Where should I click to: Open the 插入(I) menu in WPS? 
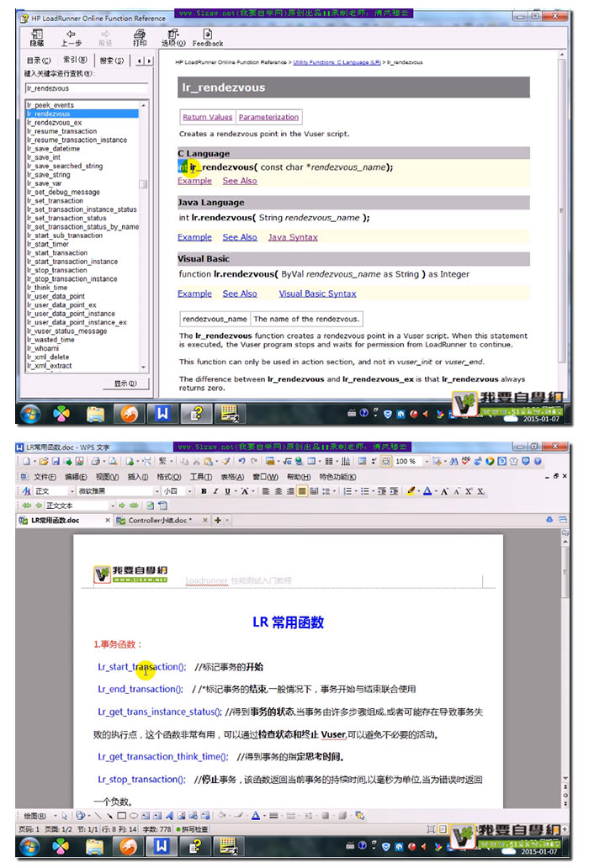point(138,477)
